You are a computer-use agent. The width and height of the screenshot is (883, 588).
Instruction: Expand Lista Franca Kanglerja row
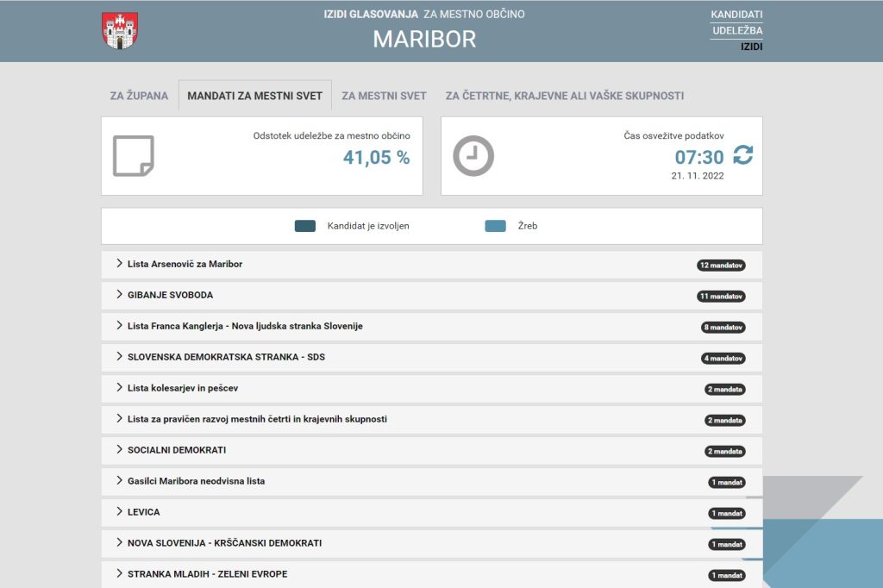tap(245, 326)
